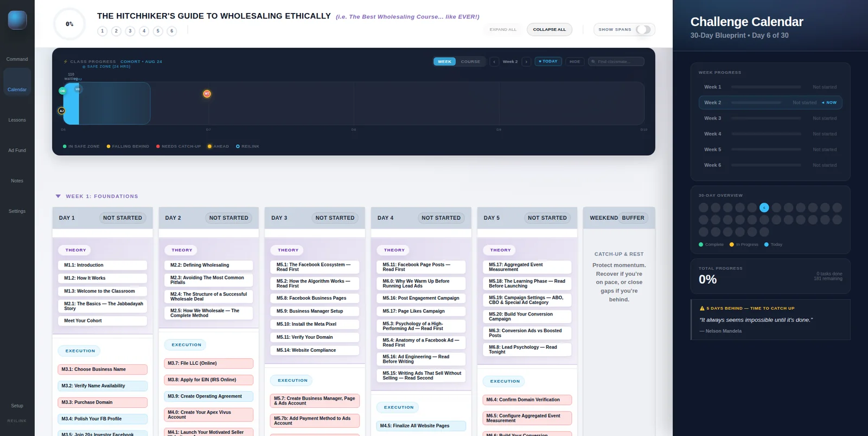Open task M5.7: Create Business Manager, Page & Ads Account

(315, 401)
